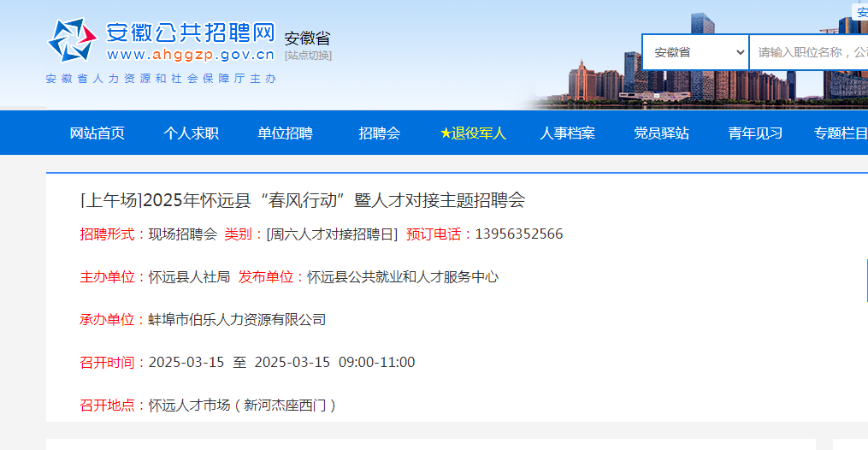The height and width of the screenshot is (450, 868).
Task: Open the 网站首页 nav item
Action: click(97, 133)
